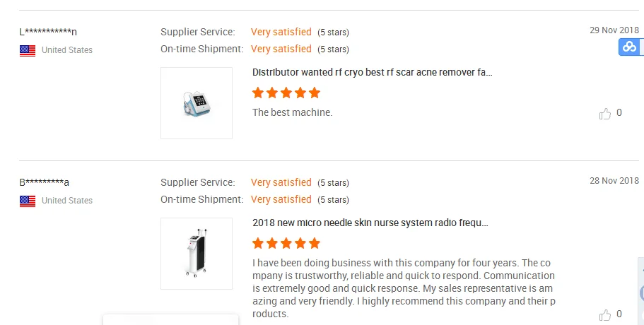Open the blue cloud widget icon
Screen dimensions: 644x325
(x=629, y=47)
